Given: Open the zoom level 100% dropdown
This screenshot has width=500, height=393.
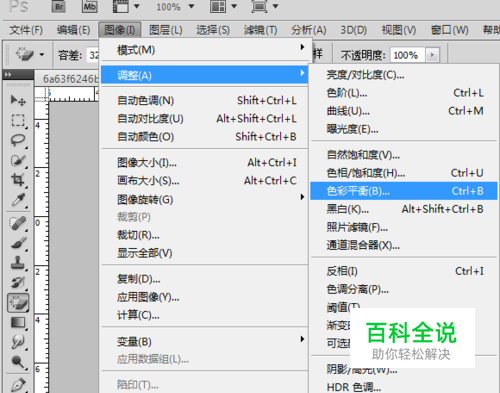Looking at the screenshot, I should (x=192, y=6).
